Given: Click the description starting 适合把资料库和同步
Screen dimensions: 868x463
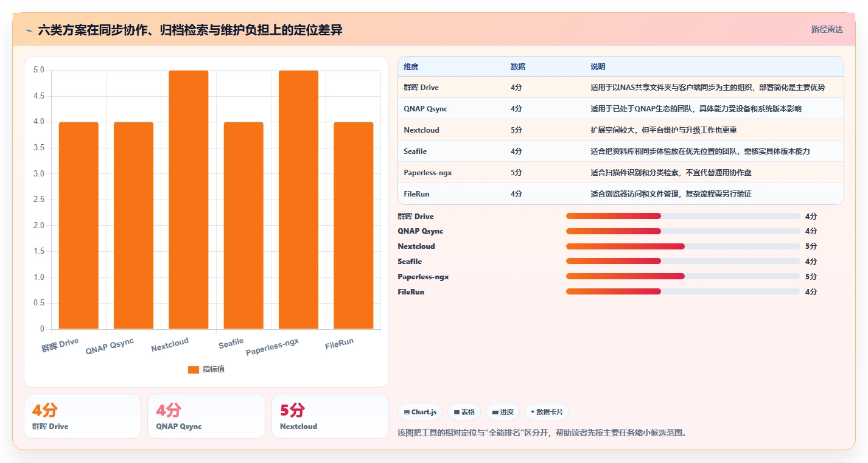Looking at the screenshot, I should point(700,151).
